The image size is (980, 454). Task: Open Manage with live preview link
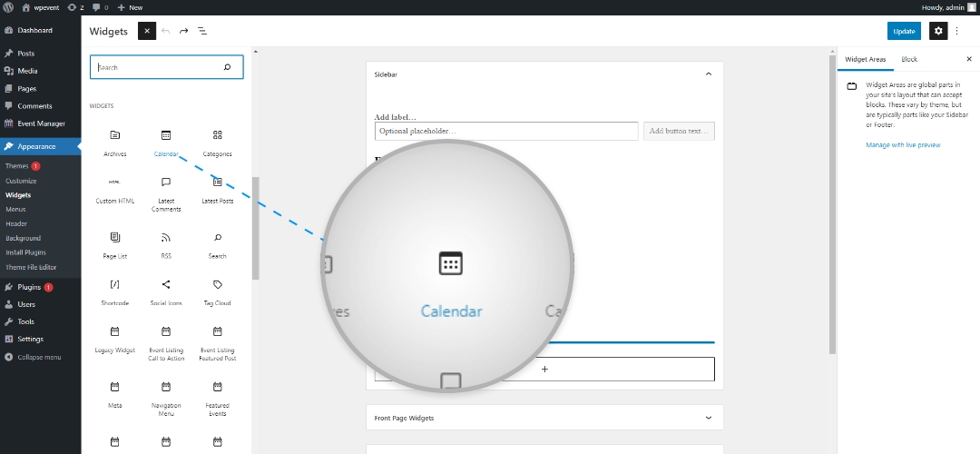903,144
